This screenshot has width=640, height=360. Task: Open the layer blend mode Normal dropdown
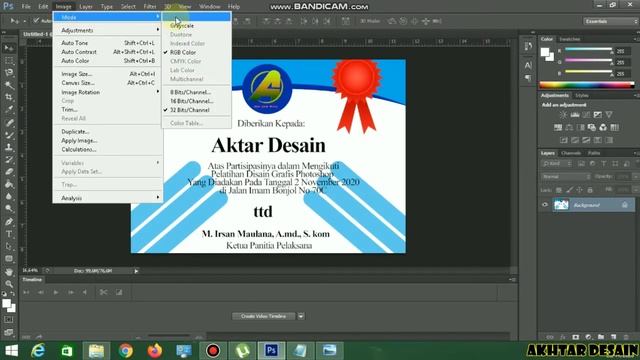[x=565, y=177]
